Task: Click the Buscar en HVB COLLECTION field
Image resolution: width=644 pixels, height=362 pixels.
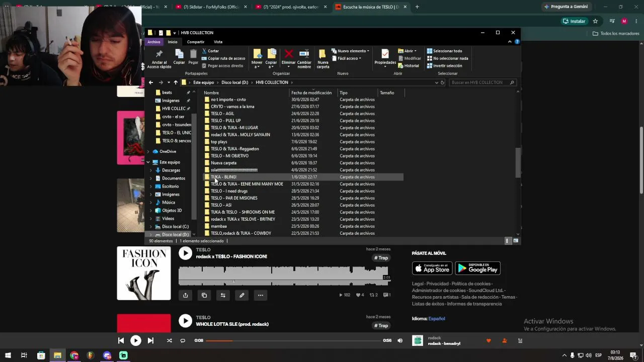Action: coord(482,82)
